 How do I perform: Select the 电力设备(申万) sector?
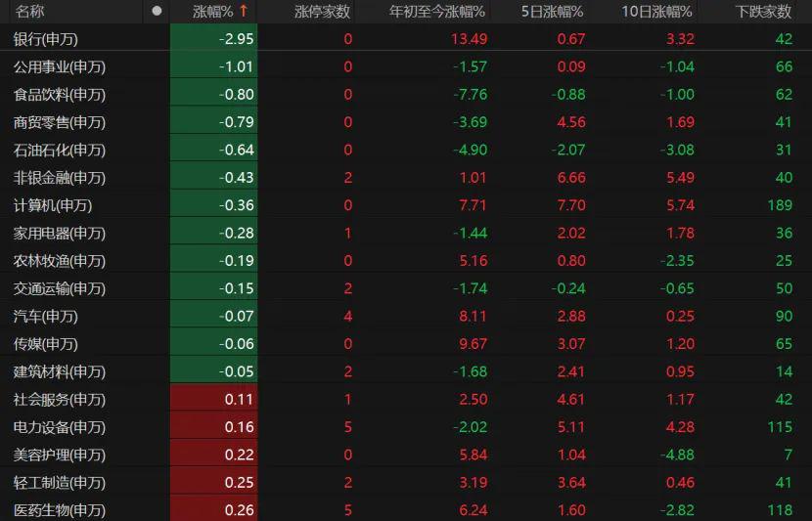tap(59, 427)
